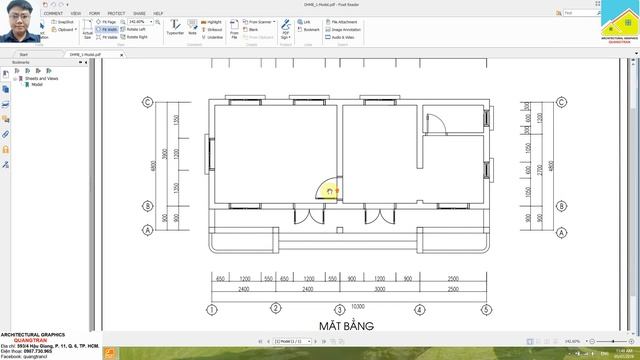Click the zoom slider handle
This screenshot has width=640, height=360.
[x=613, y=341]
